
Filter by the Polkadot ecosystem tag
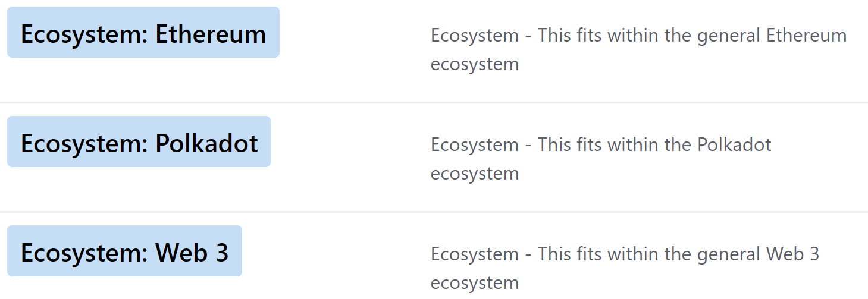pyautogui.click(x=139, y=143)
